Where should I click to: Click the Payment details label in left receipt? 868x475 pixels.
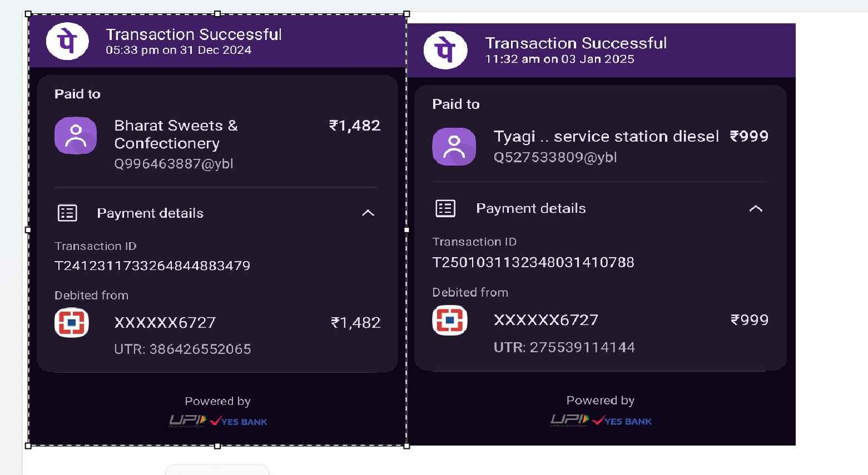click(x=150, y=213)
